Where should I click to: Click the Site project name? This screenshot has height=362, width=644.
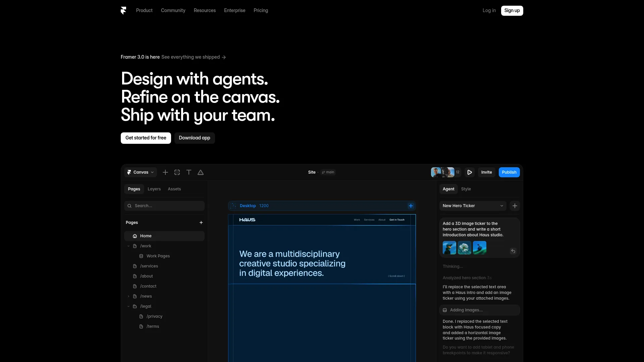(312, 172)
